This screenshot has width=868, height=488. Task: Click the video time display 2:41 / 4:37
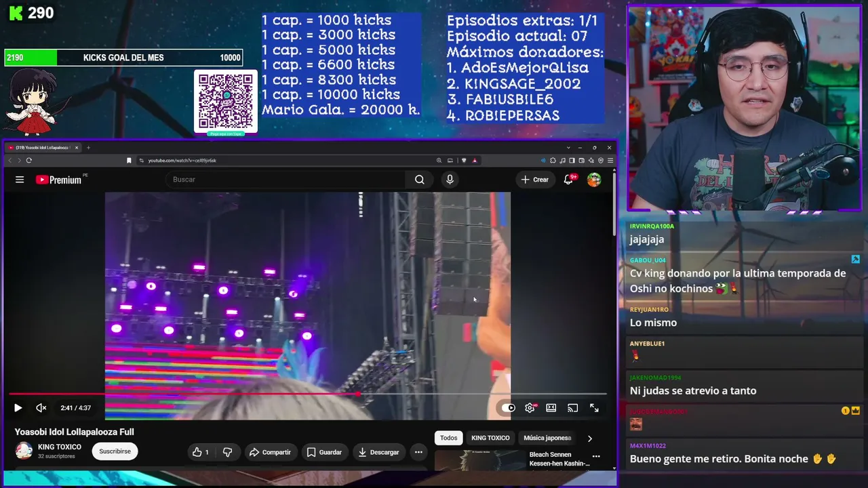coord(75,408)
